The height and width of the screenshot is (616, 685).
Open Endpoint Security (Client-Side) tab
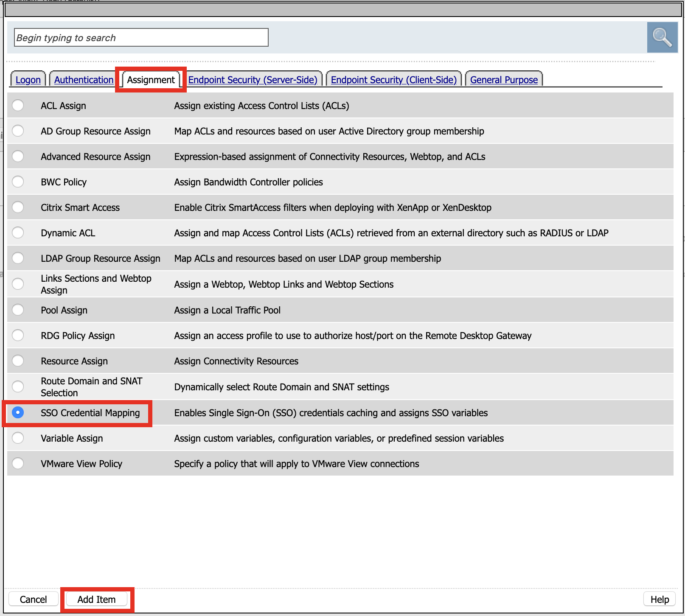pyautogui.click(x=394, y=80)
